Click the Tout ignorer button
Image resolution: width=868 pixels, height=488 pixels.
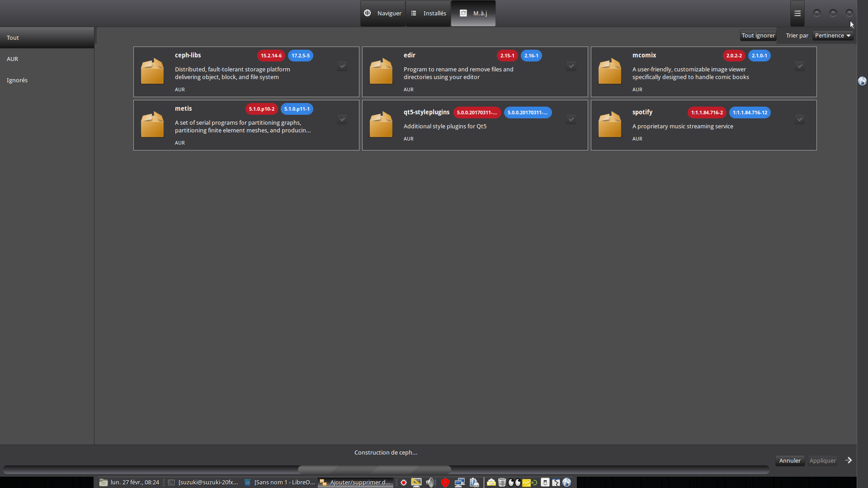point(758,35)
